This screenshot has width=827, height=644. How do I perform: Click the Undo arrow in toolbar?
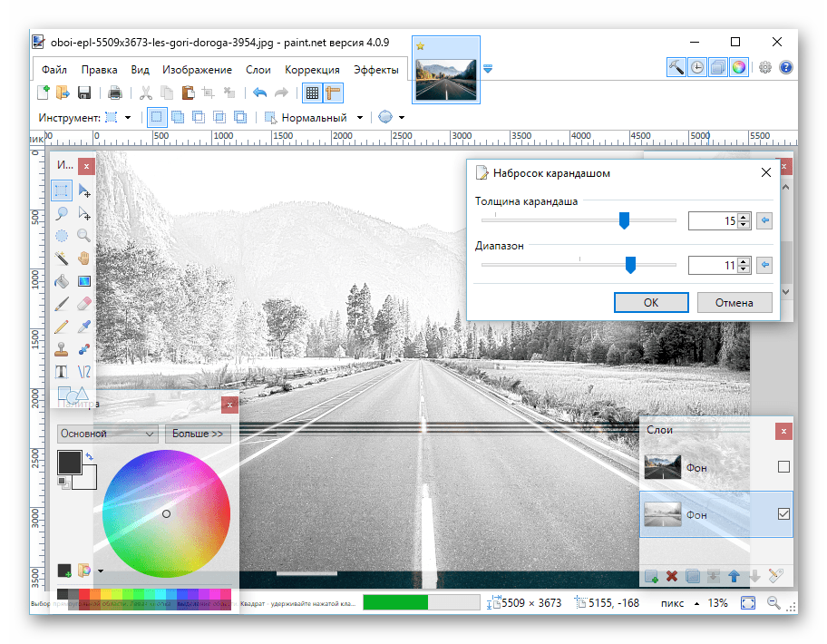[x=260, y=93]
